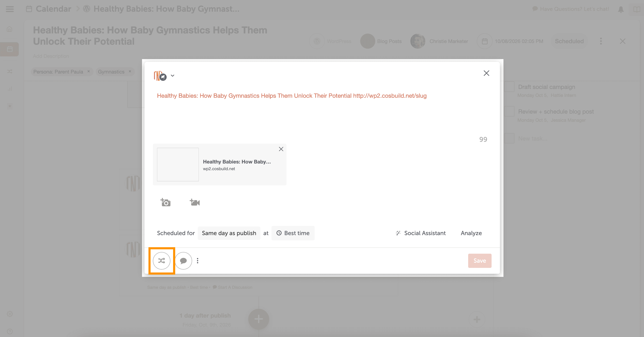The height and width of the screenshot is (337, 644).
Task: Expand the social profile selector chevron
Action: pos(172,76)
